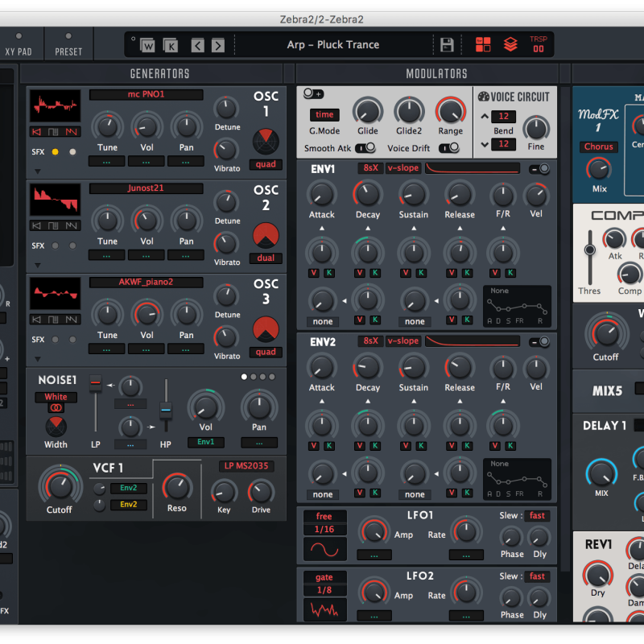
Task: Open the VCF 1 LP MS2035 filter type dropdown
Action: pyautogui.click(x=246, y=466)
